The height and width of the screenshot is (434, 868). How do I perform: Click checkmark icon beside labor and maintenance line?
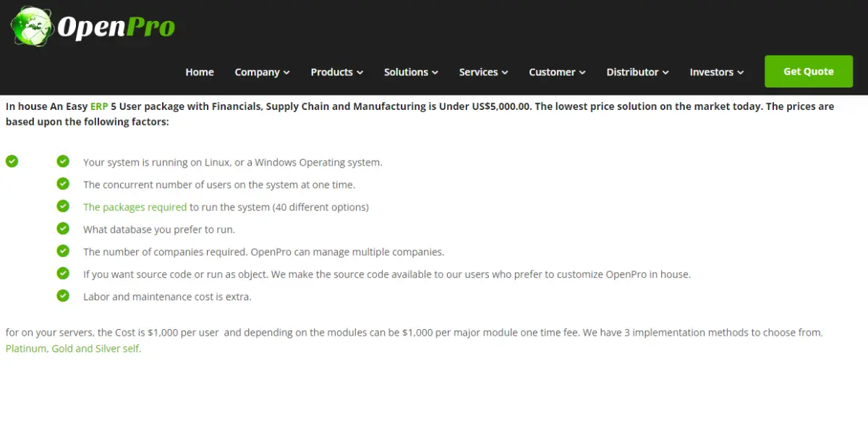(63, 296)
